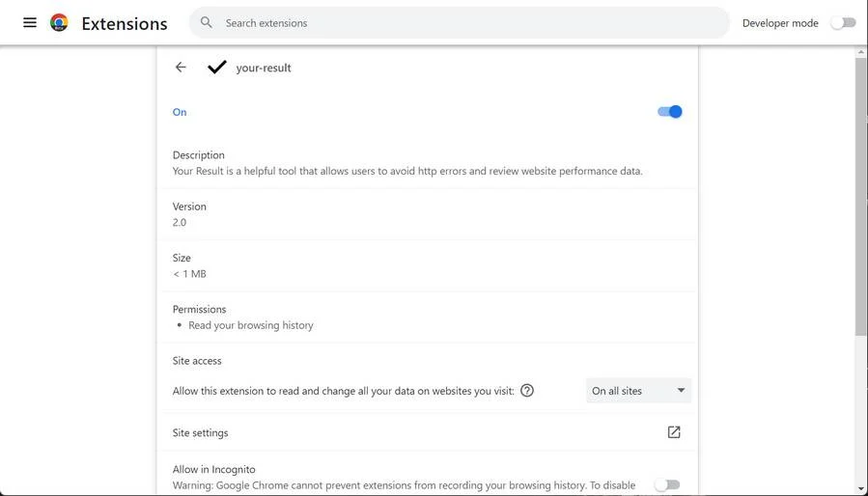
Task: Click the site access dropdown arrow
Action: [681, 390]
